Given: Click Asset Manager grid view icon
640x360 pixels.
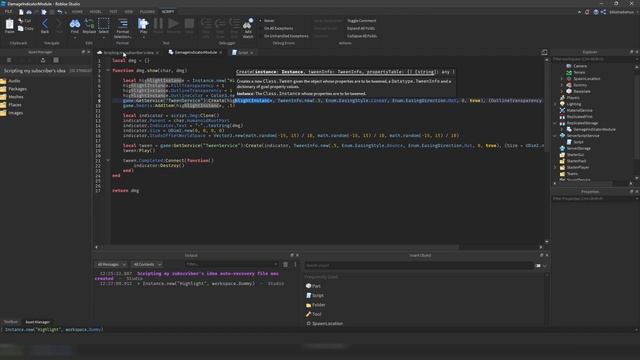Looking at the screenshot, I should [56, 60].
